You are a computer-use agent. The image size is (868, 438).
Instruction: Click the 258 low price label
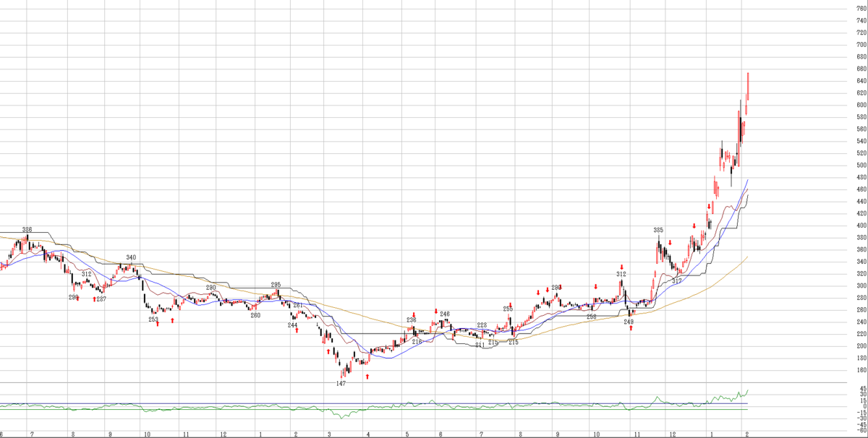click(591, 317)
